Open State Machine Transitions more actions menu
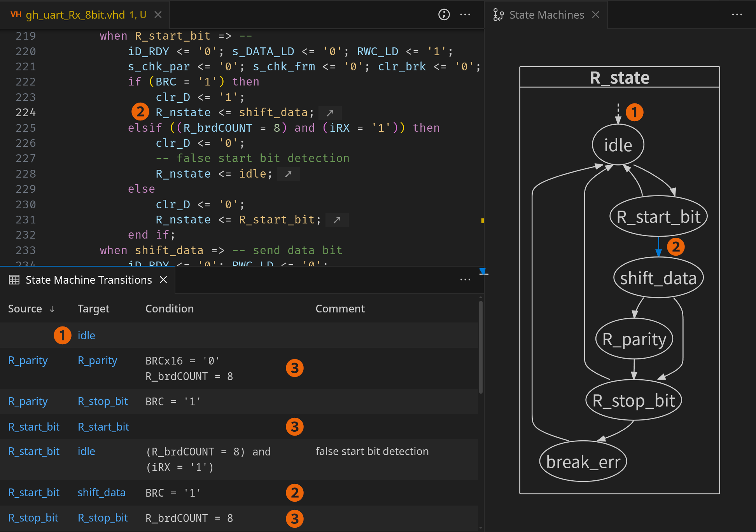756x532 pixels. pyautogui.click(x=465, y=280)
